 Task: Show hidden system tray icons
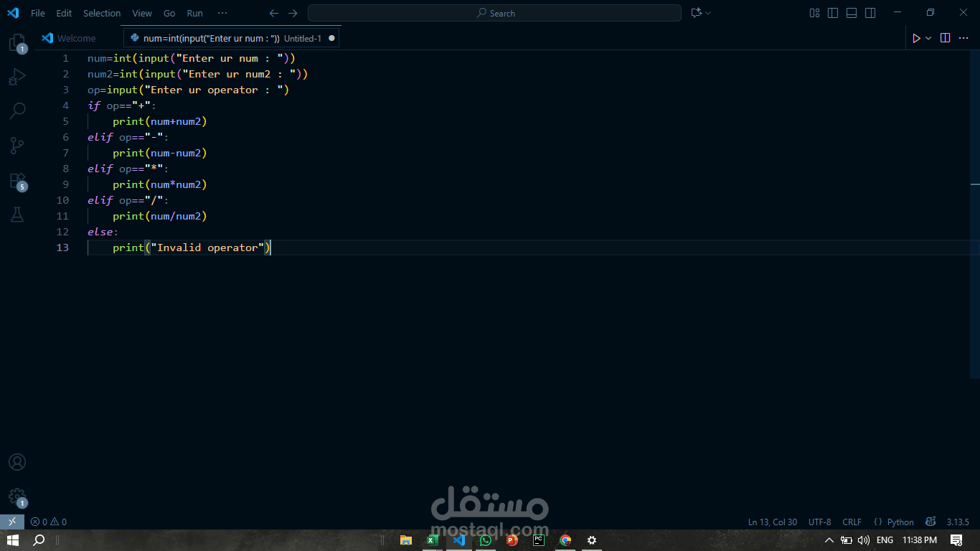[x=829, y=540]
